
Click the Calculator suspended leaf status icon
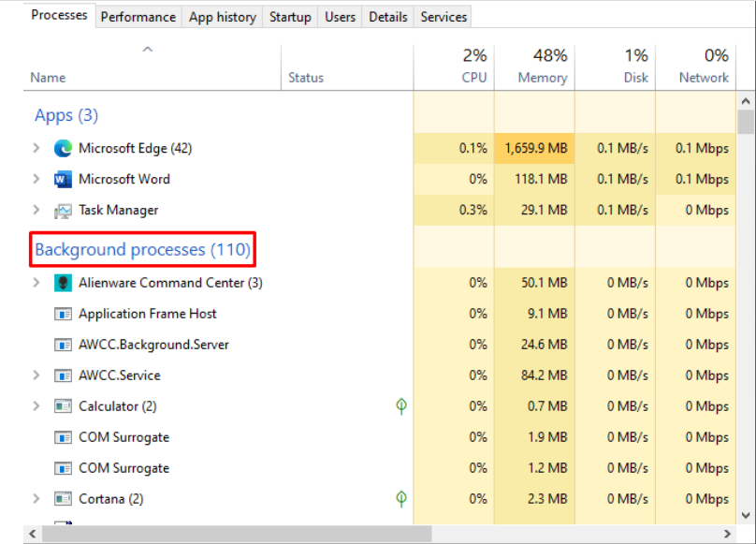[401, 406]
